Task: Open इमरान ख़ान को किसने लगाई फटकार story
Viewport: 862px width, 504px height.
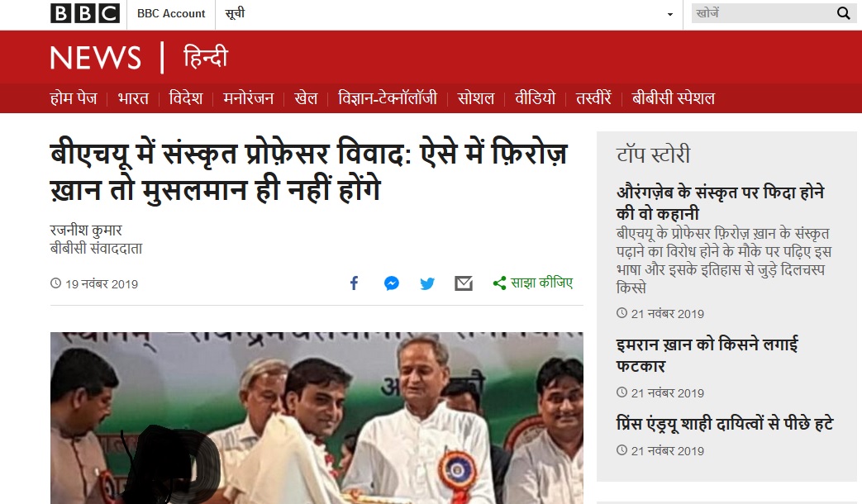Action: (707, 354)
